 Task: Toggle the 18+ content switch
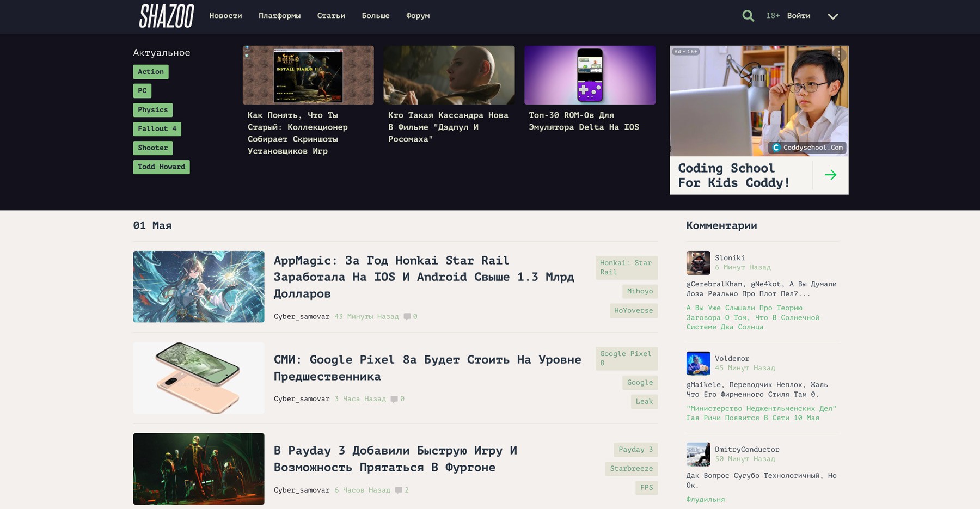pos(773,16)
